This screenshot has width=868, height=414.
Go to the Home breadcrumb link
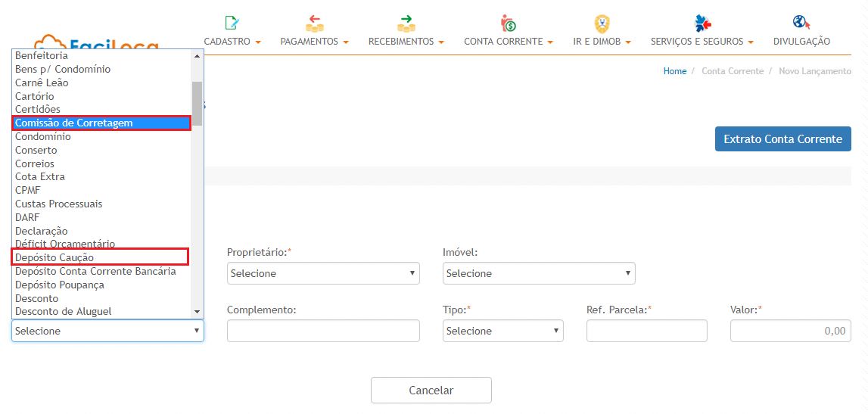click(x=674, y=71)
